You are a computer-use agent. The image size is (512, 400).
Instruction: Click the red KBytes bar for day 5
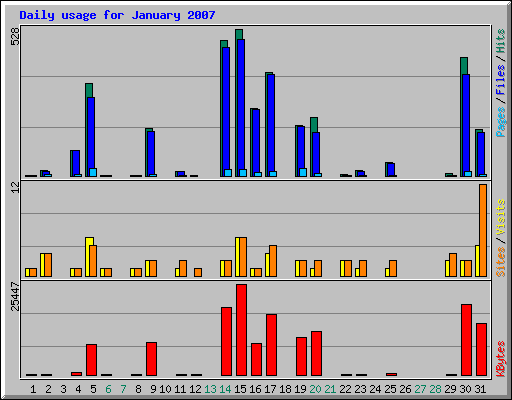(x=91, y=360)
